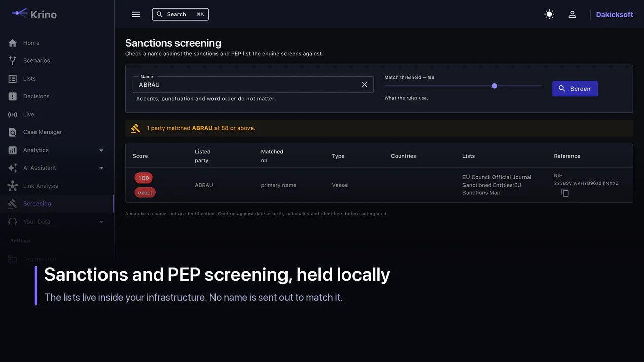Click the Your Data braces icon
The width and height of the screenshot is (644, 362).
click(x=13, y=222)
